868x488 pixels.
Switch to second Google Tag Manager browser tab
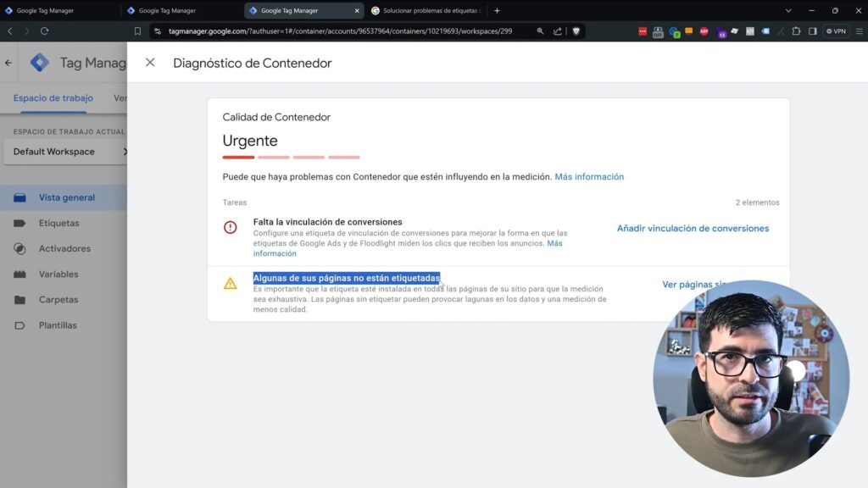tap(181, 10)
